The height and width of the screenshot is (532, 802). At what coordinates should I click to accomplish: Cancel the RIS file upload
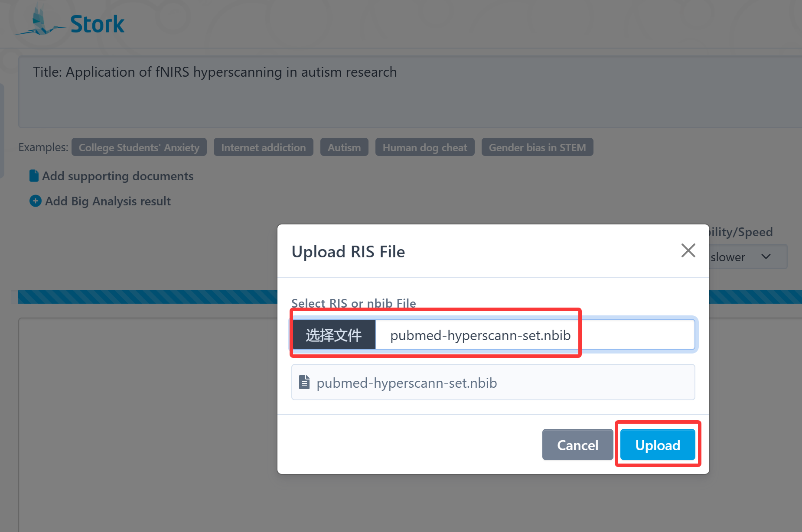pos(577,445)
